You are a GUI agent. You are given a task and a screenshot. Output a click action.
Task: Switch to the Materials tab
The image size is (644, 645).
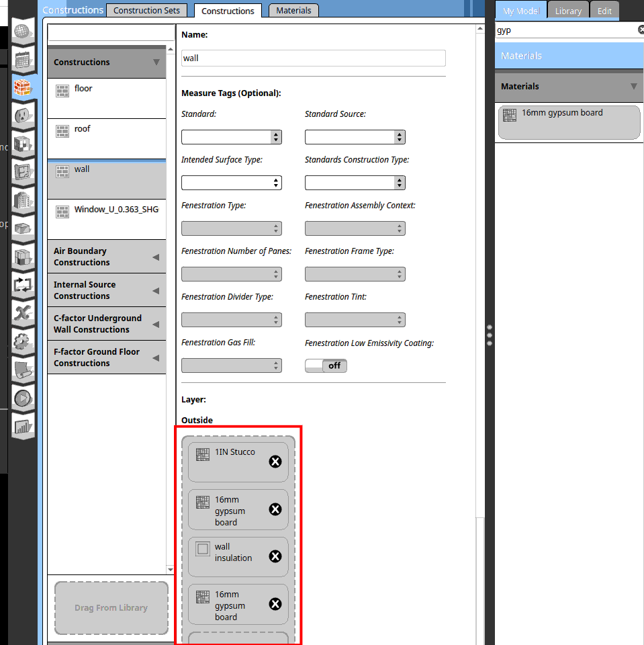pyautogui.click(x=293, y=11)
